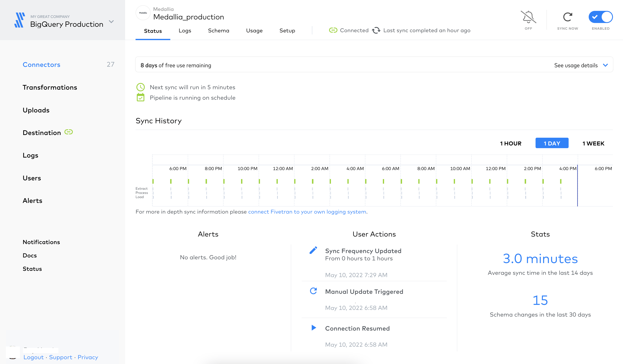The width and height of the screenshot is (623, 364).
Task: Toggle notifications bell icon marked OFF
Action: click(x=528, y=17)
